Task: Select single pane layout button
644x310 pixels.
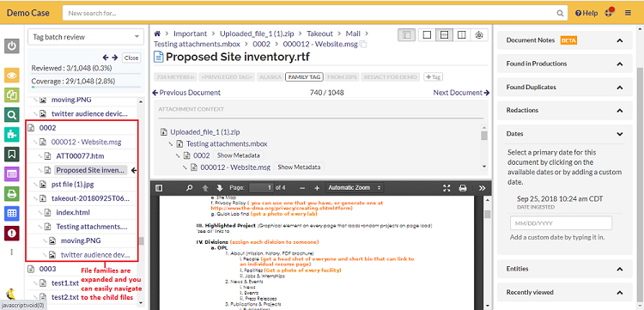Action: pyautogui.click(x=427, y=35)
